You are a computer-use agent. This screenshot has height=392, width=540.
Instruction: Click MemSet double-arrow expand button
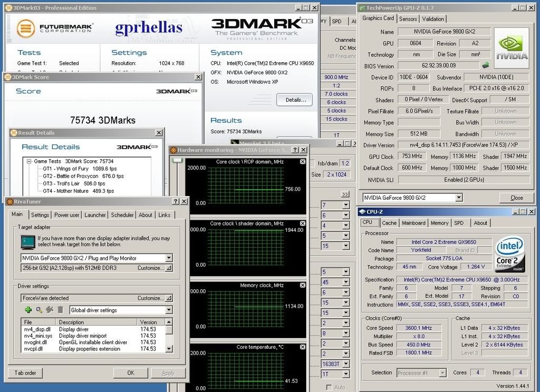(x=345, y=194)
